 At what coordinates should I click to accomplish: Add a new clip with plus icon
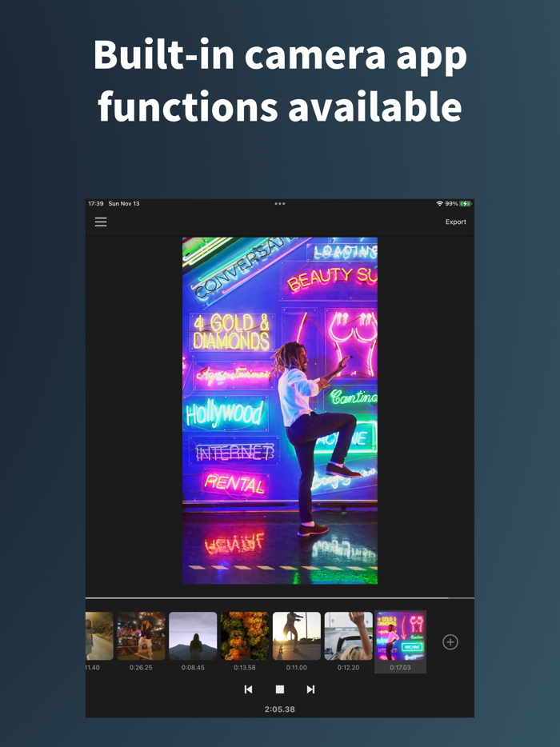point(450,642)
